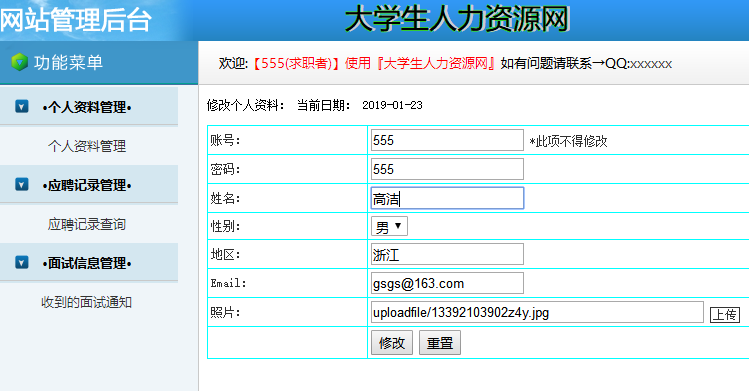Open 应聘记录查询 in the sidebar
The height and width of the screenshot is (391, 749).
[87, 224]
